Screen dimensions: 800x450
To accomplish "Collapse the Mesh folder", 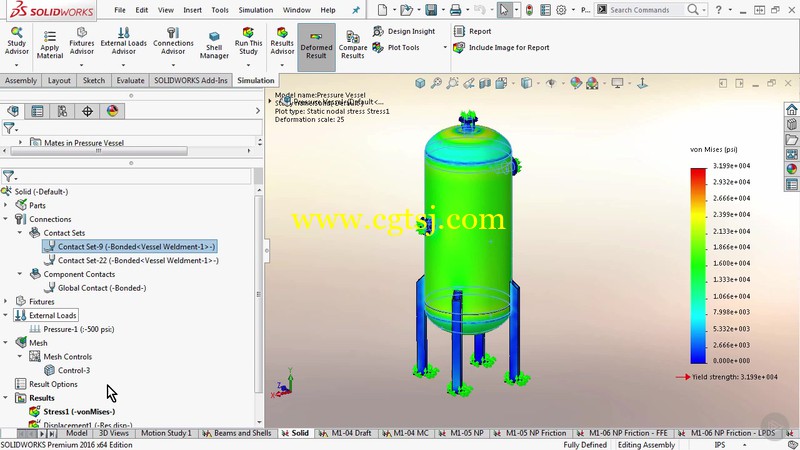I will click(x=6, y=343).
